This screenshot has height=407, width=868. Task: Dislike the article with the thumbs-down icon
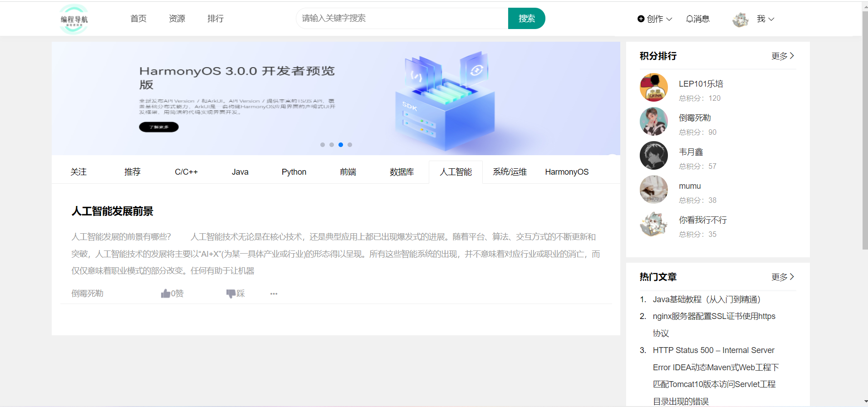231,294
